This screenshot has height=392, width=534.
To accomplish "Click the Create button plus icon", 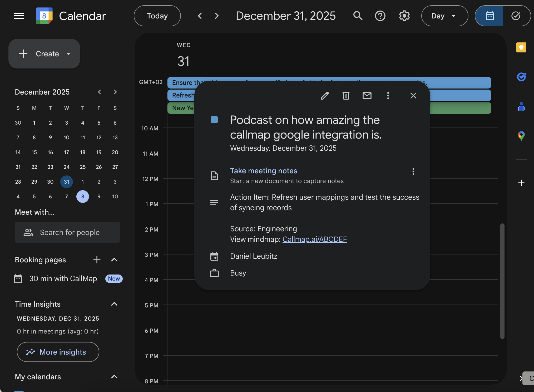I will [x=23, y=54].
